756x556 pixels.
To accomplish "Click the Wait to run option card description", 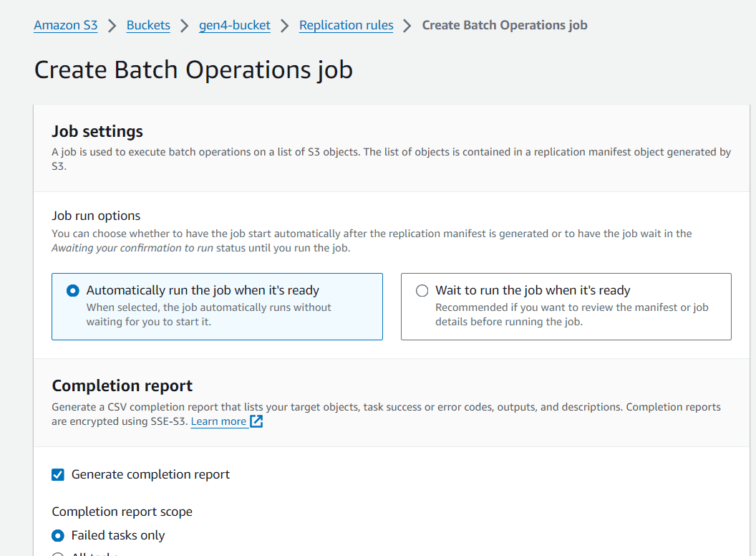I will tap(572, 315).
